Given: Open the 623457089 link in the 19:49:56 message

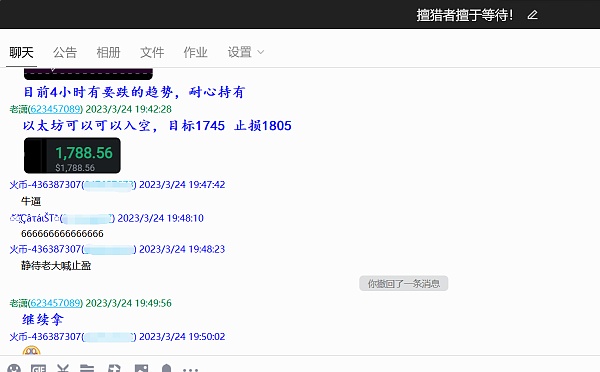Looking at the screenshot, I should [x=55, y=303].
